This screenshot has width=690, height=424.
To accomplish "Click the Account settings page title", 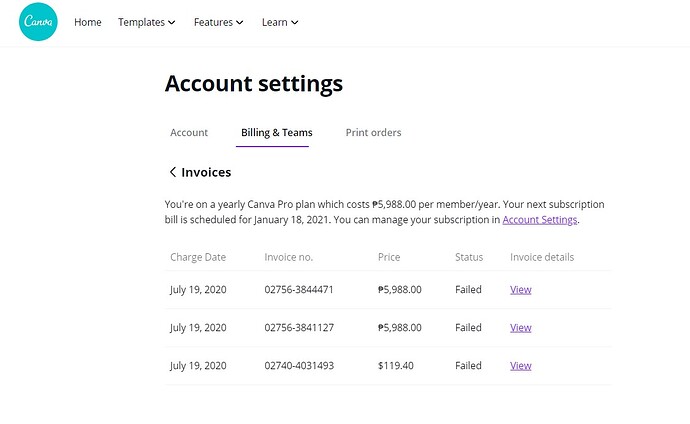I will (x=253, y=84).
